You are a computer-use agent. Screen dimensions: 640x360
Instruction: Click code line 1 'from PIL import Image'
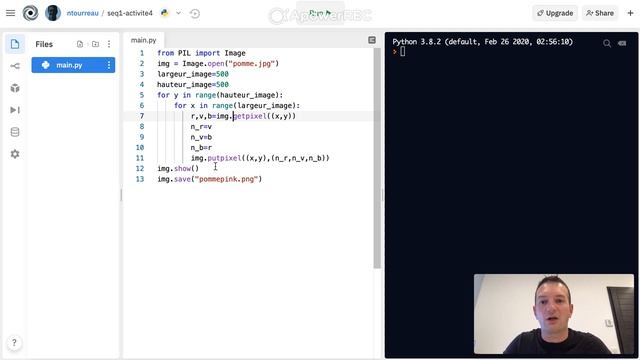(201, 53)
